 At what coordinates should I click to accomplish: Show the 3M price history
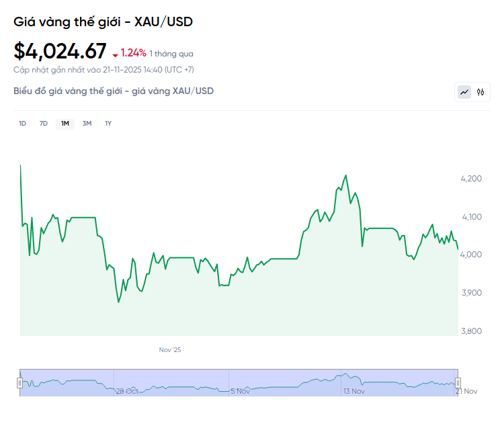[x=87, y=123]
